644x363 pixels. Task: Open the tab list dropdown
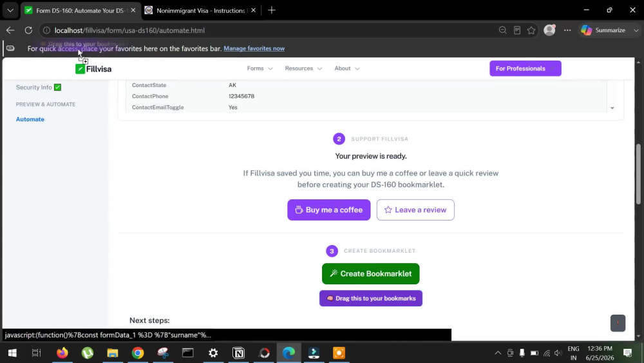pyautogui.click(x=10, y=10)
